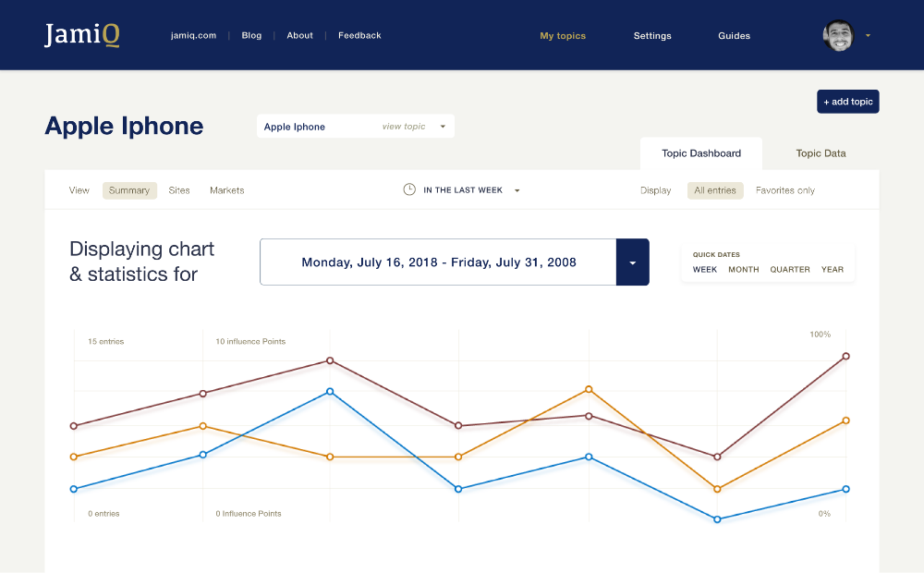Display All entries
924x573 pixels.
pyautogui.click(x=715, y=190)
